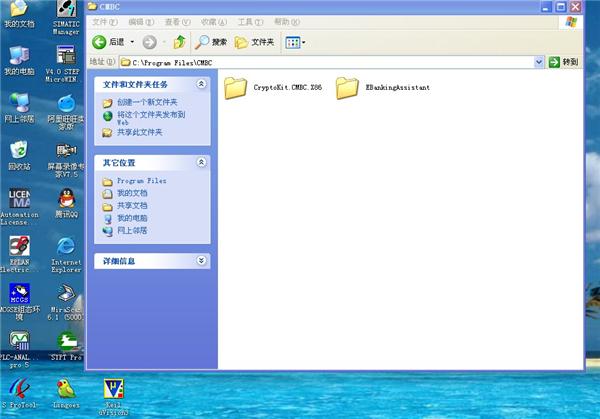The image size is (600, 419).
Task: Open Program Files in other places
Action: [142, 181]
